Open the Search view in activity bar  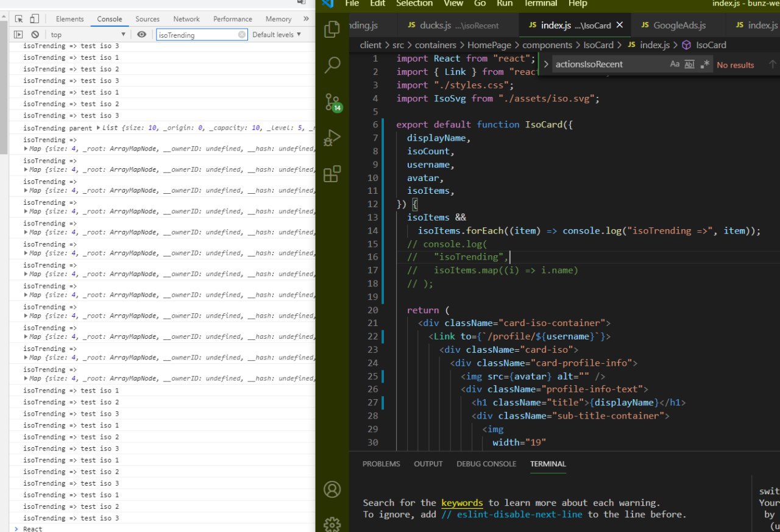coord(332,65)
